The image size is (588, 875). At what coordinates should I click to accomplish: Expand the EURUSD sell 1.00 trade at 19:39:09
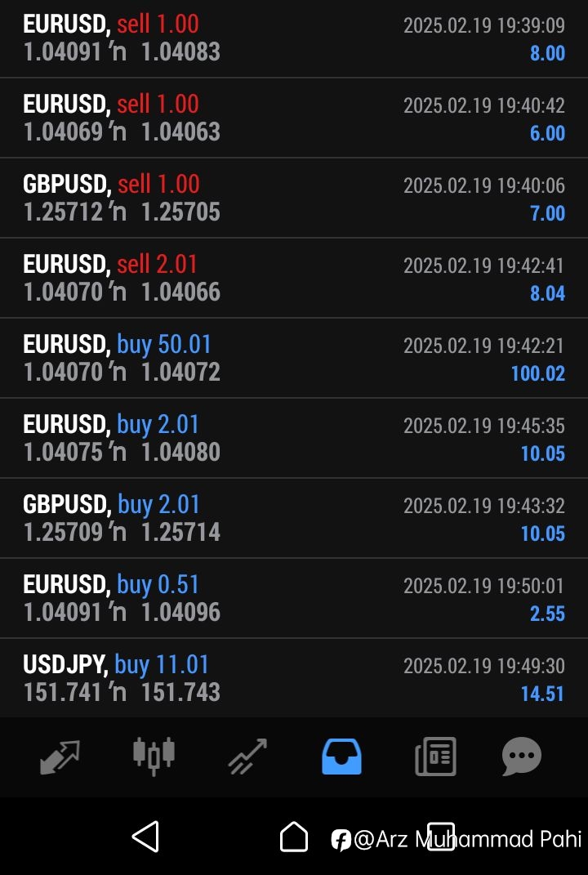[x=294, y=38]
